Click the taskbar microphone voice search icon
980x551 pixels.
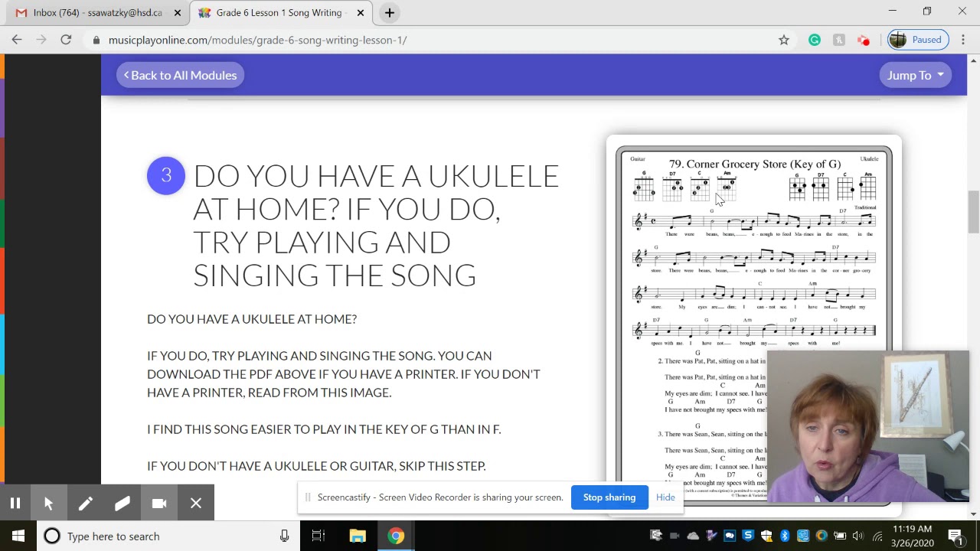pos(284,536)
